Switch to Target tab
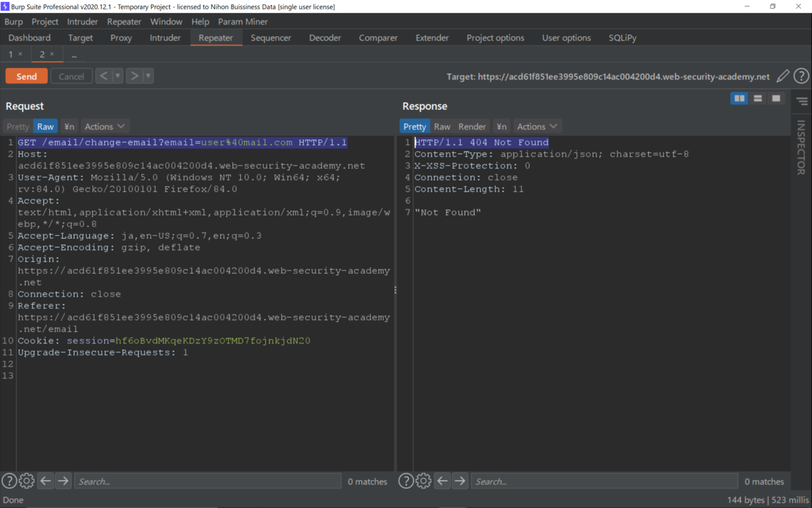This screenshot has width=812, height=508. [x=81, y=38]
